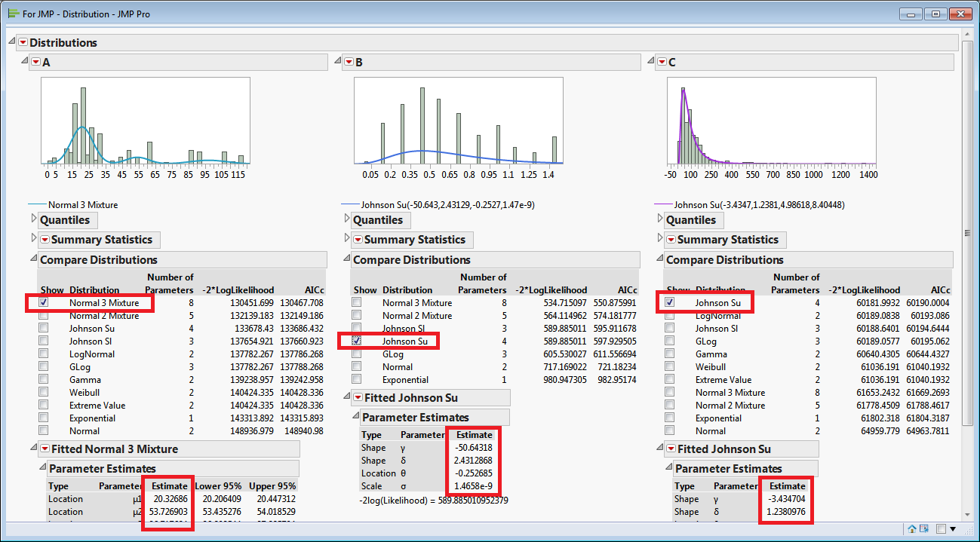Expand the Quantiles section under A
The width and height of the screenshot is (980, 542).
click(33, 219)
